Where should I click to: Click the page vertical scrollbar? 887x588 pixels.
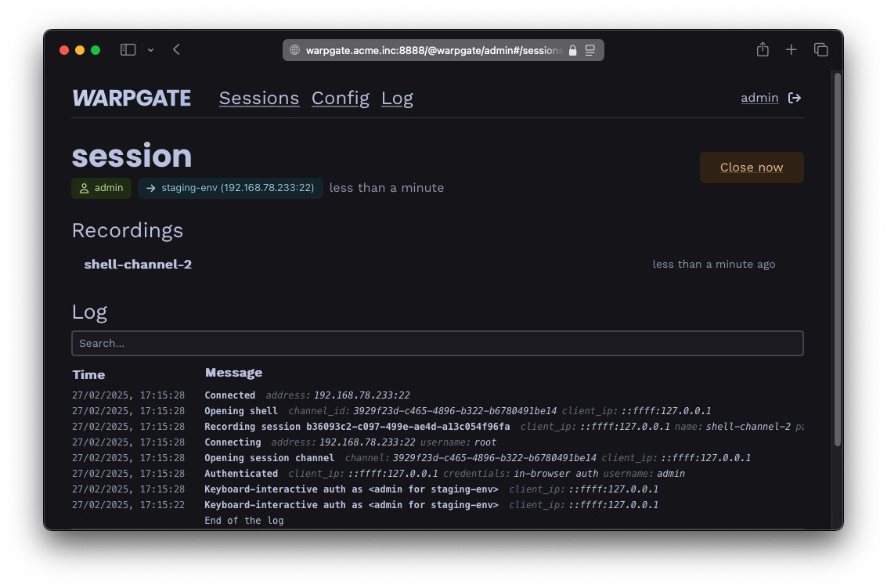[x=837, y=258]
